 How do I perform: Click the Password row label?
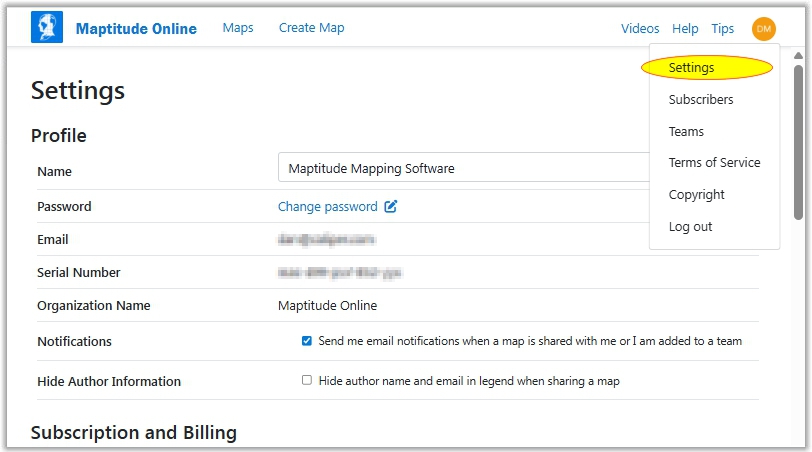pos(64,207)
